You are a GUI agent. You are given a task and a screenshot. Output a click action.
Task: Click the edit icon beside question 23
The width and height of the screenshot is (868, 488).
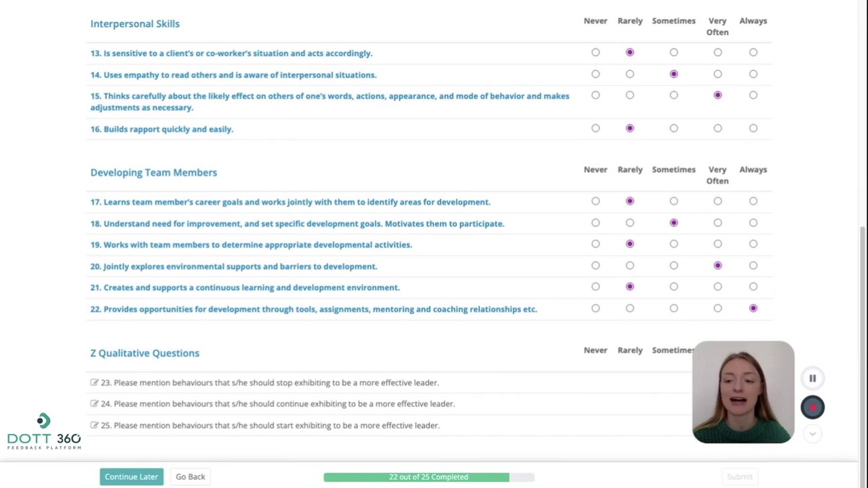94,382
